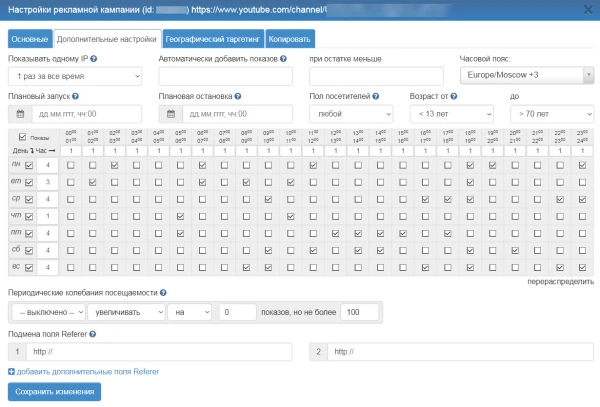
Task: Click help icon beside 'Плановая остановка'
Action: [237, 97]
